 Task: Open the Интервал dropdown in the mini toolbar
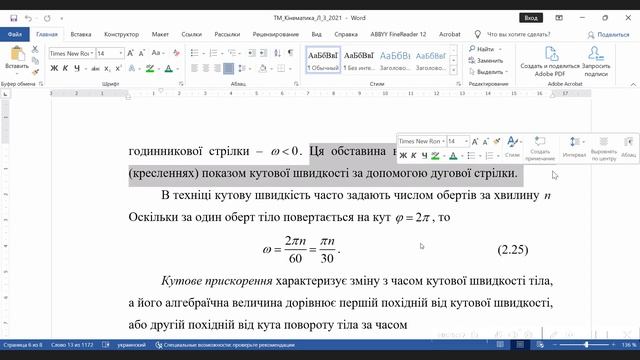point(574,147)
